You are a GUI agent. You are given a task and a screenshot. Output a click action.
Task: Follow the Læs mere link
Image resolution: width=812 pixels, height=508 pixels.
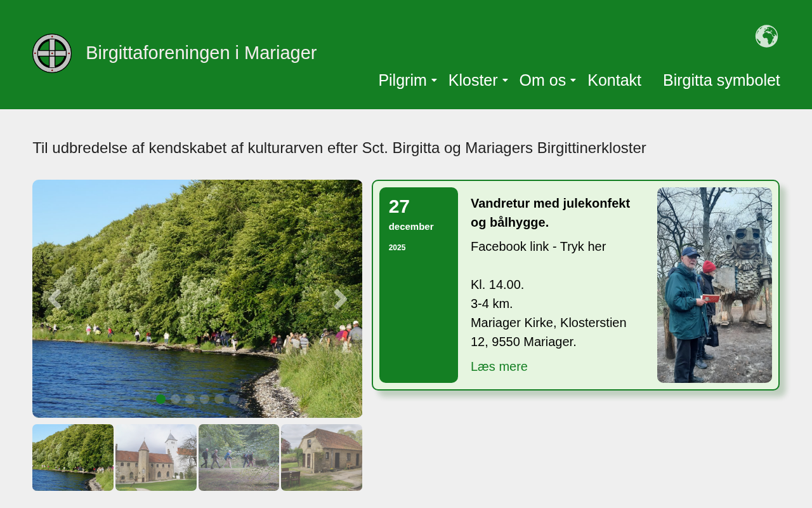coord(499,366)
